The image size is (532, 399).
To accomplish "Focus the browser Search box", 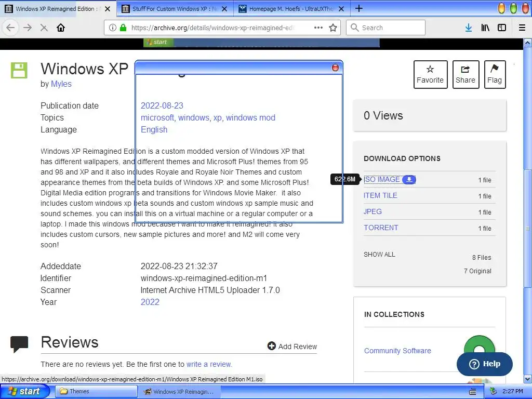I will click(x=386, y=28).
